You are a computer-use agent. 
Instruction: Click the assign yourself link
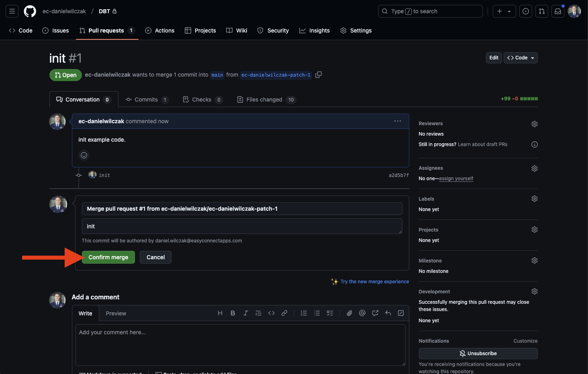pyautogui.click(x=456, y=179)
